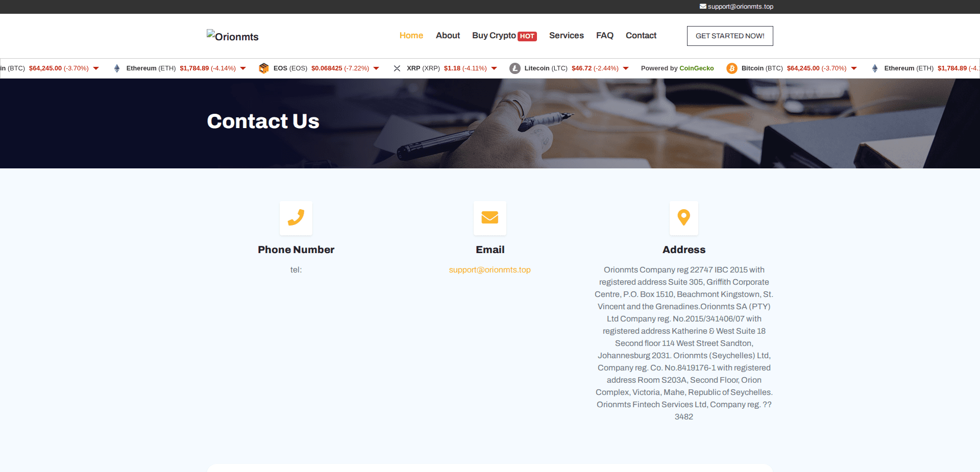Viewport: 980px width, 472px height.
Task: Open the About menu item
Action: coord(448,35)
